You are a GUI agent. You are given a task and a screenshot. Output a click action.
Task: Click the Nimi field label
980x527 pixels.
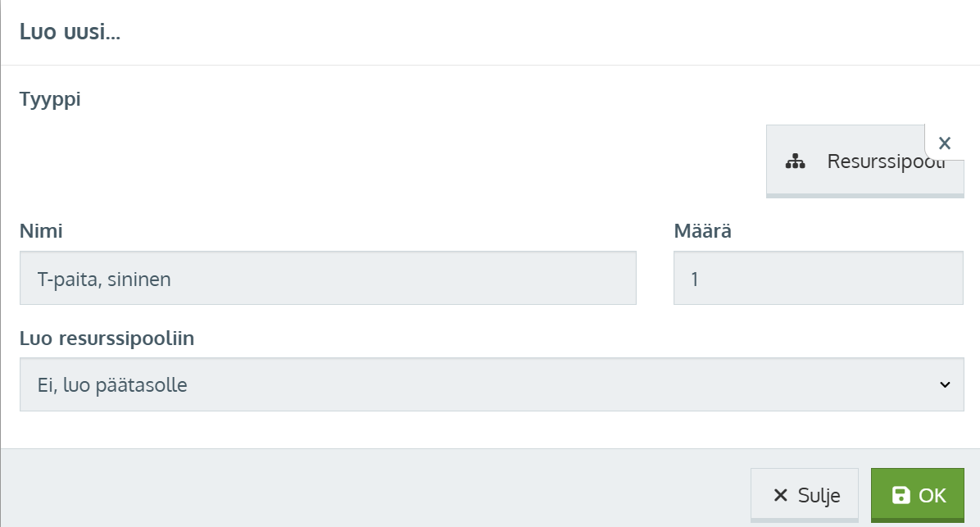41,232
